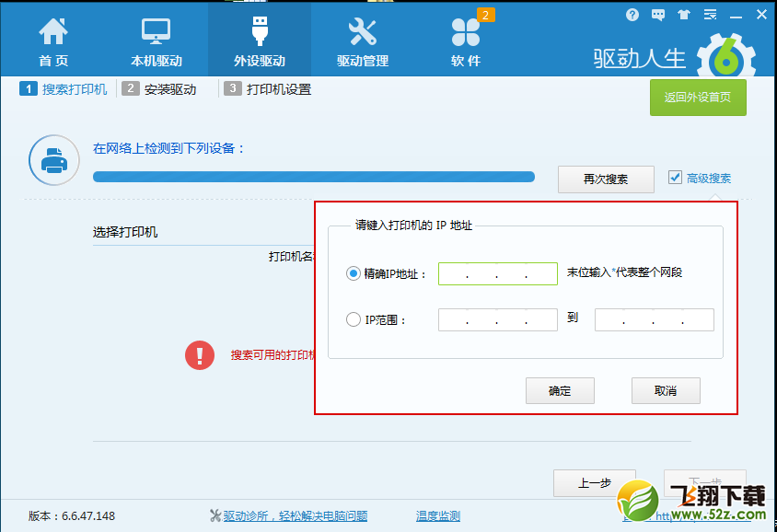Go to the 软件 tab

click(466, 42)
